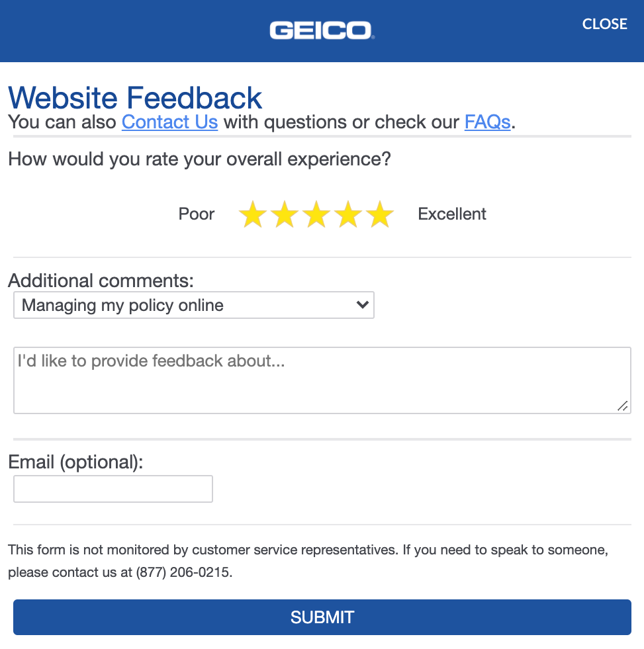The width and height of the screenshot is (644, 649).
Task: Close the Website Feedback dialog
Action: pyautogui.click(x=604, y=24)
